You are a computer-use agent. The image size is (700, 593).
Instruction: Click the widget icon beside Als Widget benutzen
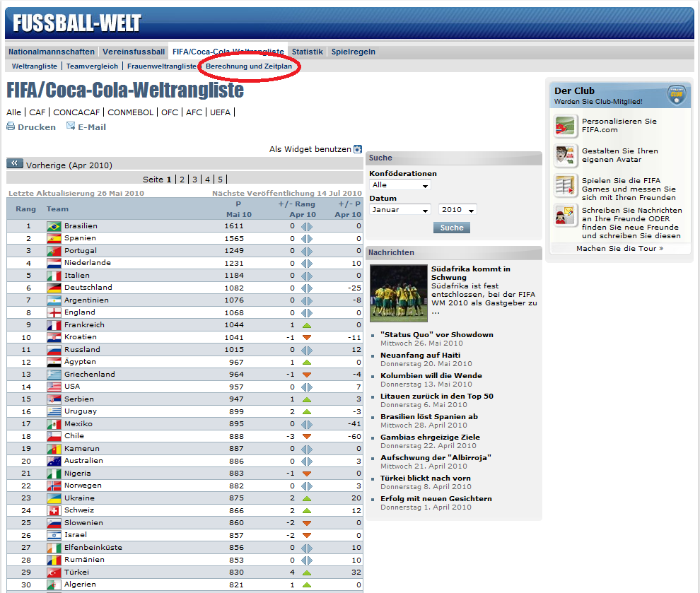pos(358,149)
